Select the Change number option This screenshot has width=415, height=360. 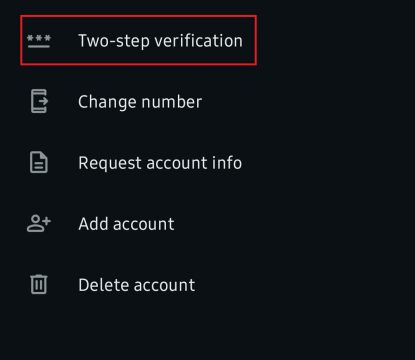tap(140, 102)
